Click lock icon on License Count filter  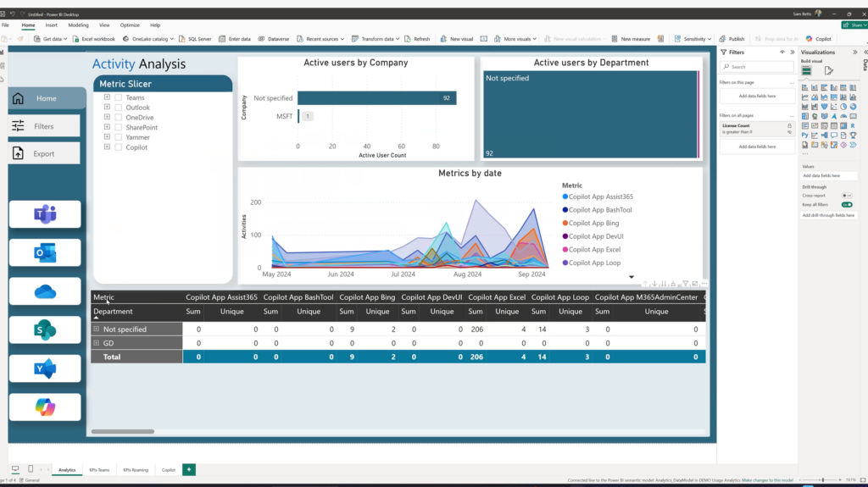click(789, 125)
